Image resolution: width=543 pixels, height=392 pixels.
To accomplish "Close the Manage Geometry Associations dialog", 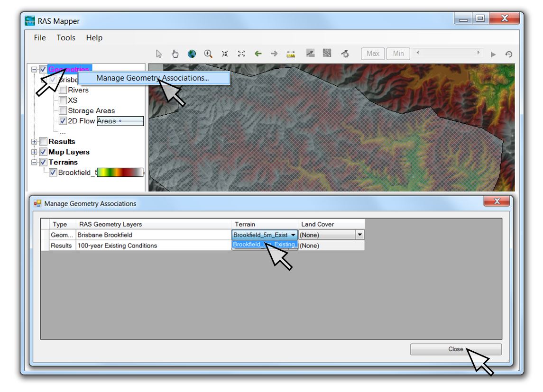I will [x=497, y=201].
